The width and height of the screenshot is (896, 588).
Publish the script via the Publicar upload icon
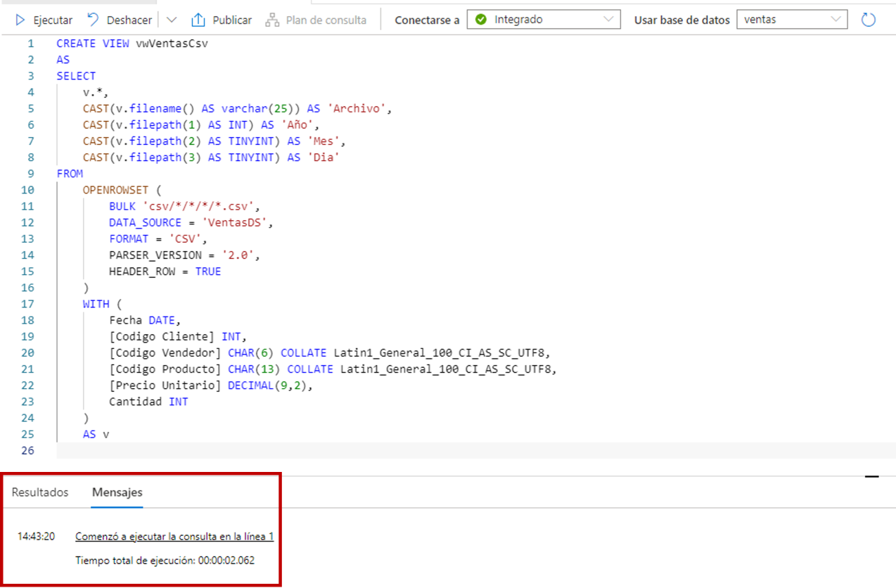tap(200, 20)
